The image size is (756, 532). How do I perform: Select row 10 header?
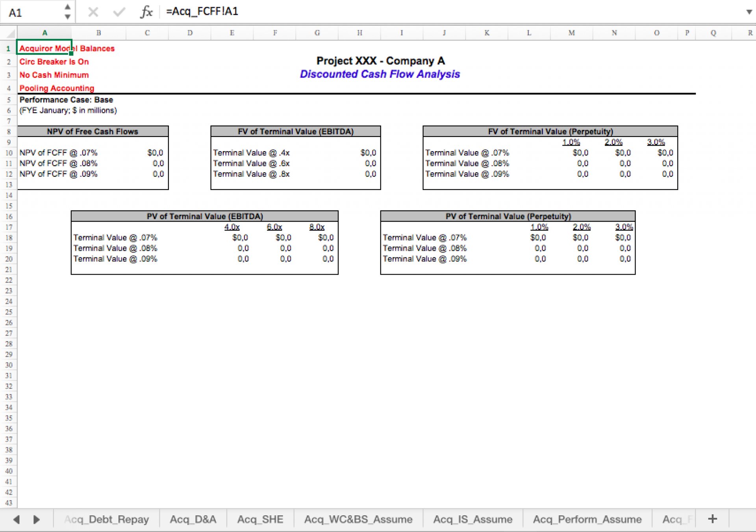pos(8,153)
